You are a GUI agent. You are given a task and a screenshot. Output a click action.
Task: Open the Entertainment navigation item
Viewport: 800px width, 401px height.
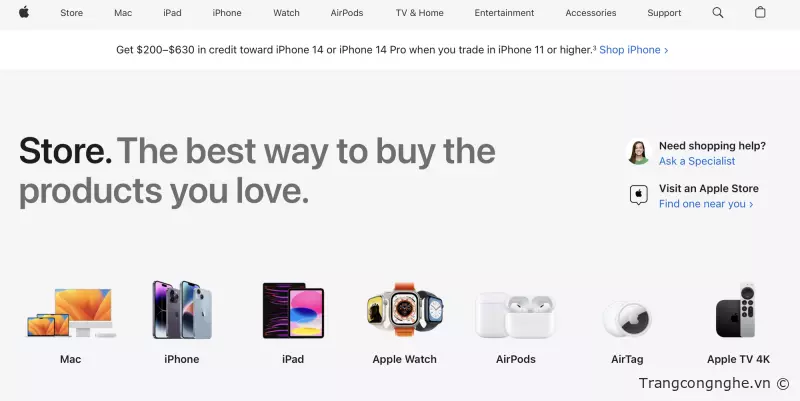(x=504, y=13)
